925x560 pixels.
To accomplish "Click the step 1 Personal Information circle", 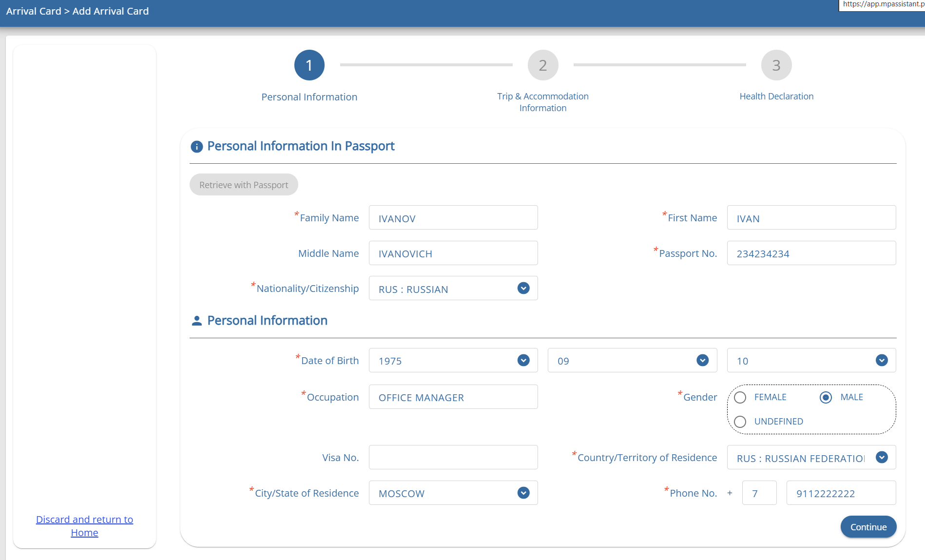I will coord(309,65).
